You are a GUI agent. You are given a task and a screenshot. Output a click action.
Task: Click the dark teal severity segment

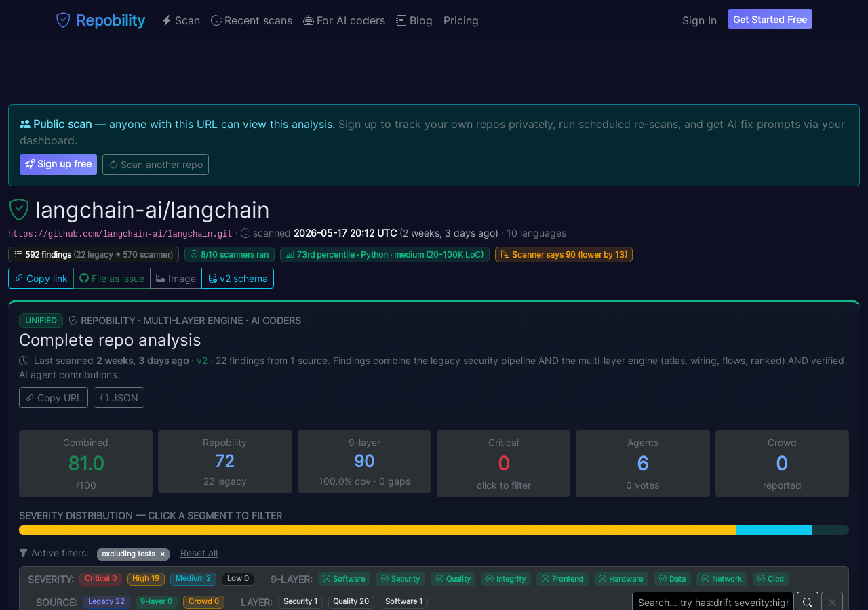pos(830,530)
